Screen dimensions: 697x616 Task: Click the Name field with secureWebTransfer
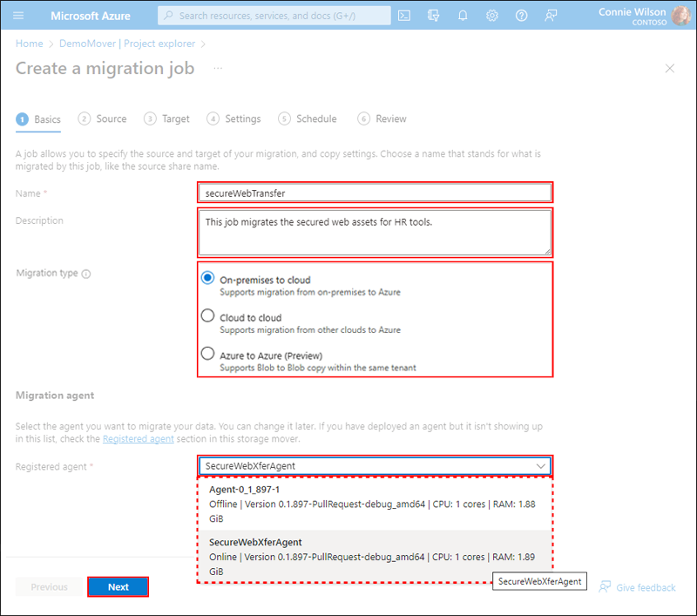coord(376,193)
